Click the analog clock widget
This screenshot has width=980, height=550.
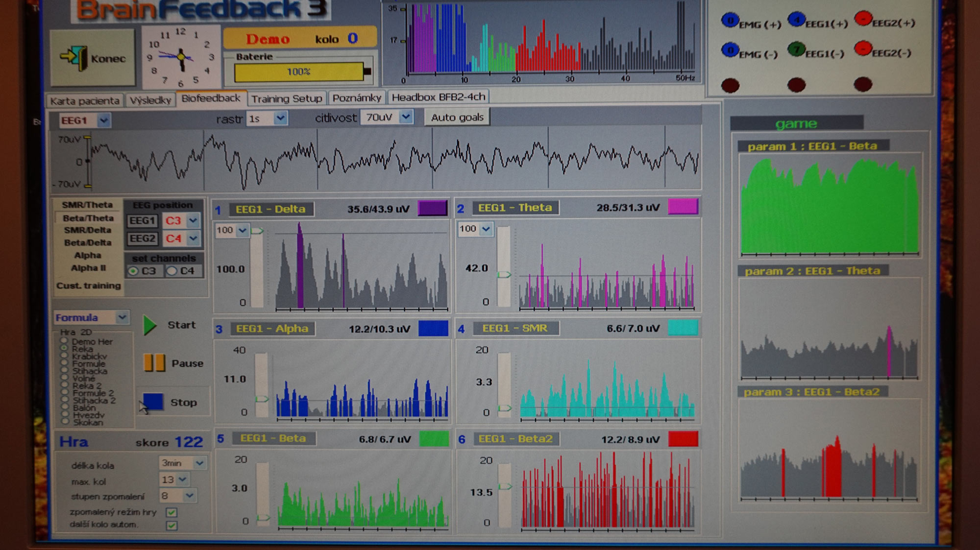[x=180, y=57]
